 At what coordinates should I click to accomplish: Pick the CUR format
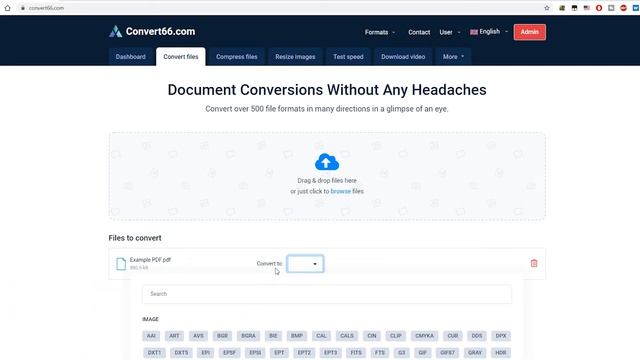tap(453, 336)
